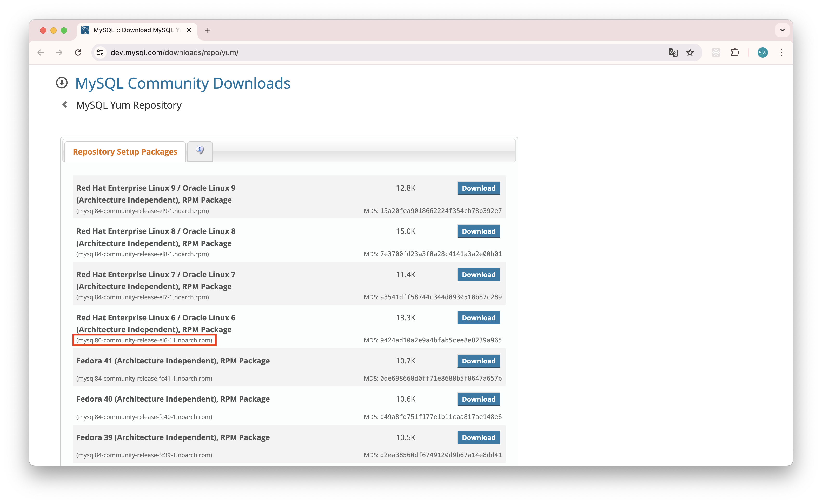822x504 pixels.
Task: Close the MySQL Download tab
Action: click(189, 30)
